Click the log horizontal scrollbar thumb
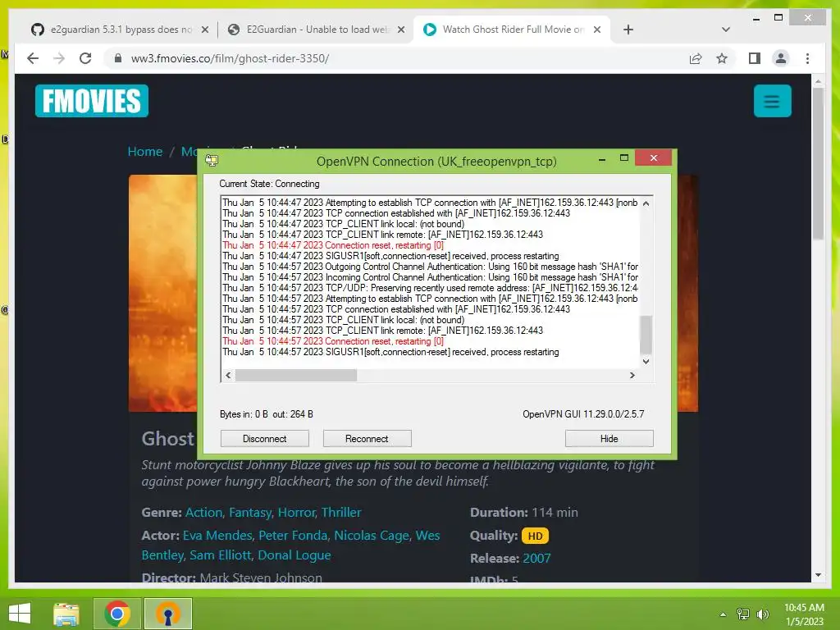The width and height of the screenshot is (840, 630). pyautogui.click(x=296, y=375)
